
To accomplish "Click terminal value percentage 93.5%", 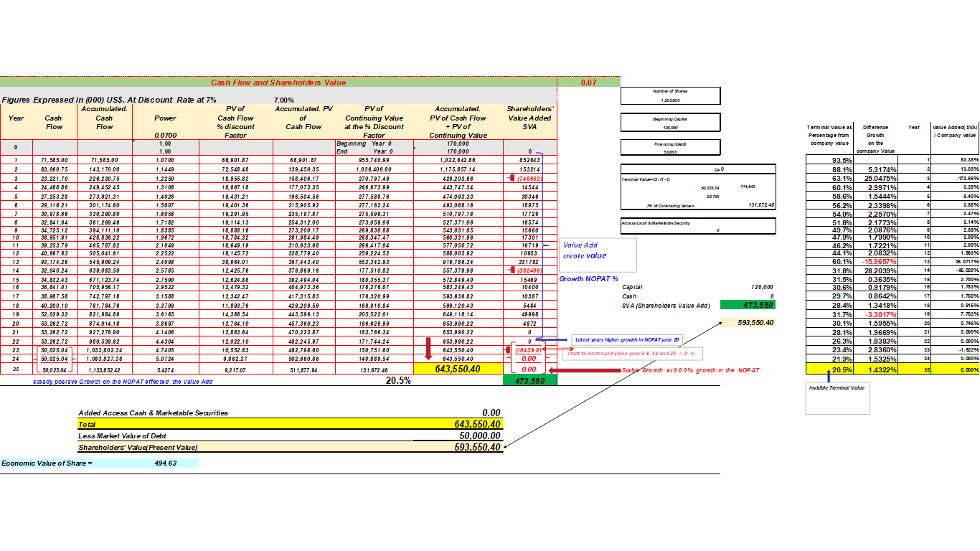I will [x=842, y=160].
